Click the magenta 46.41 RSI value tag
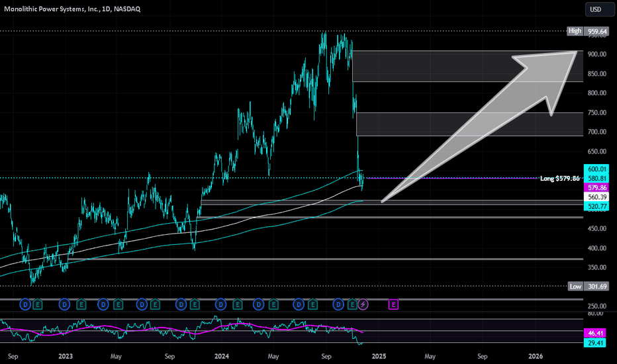The height and width of the screenshot is (364, 617). click(596, 333)
